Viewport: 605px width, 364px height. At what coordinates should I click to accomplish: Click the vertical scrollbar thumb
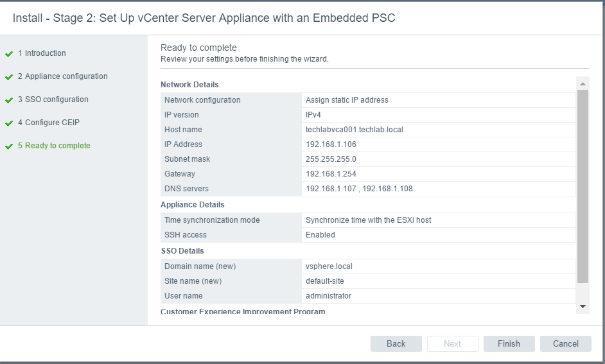pos(583,187)
